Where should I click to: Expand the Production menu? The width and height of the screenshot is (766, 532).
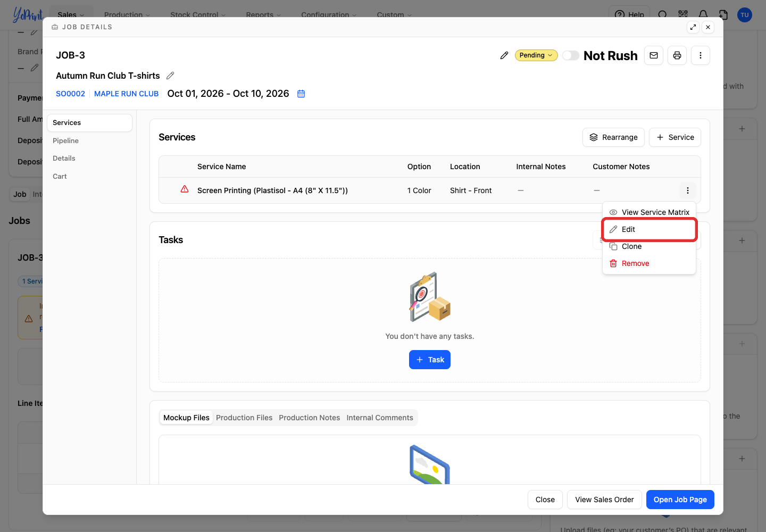coord(127,15)
